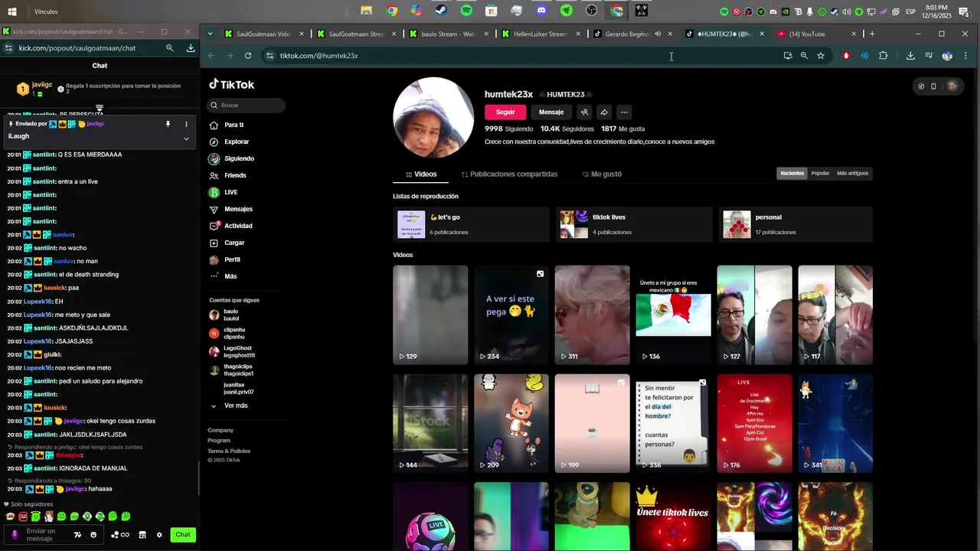Open new Chrome tab with plus button
980x551 pixels.
(x=872, y=34)
